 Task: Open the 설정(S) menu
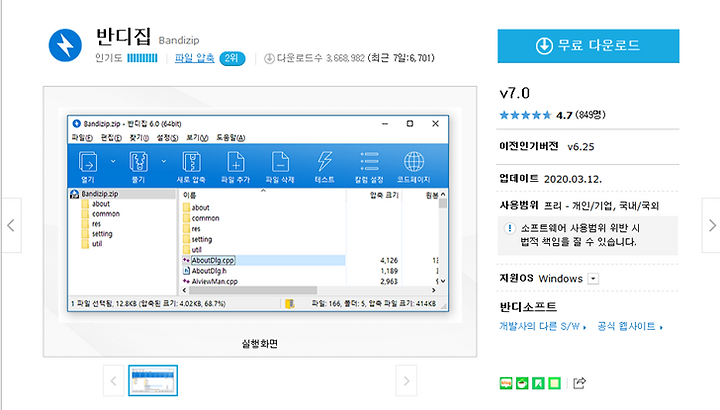(x=167, y=138)
